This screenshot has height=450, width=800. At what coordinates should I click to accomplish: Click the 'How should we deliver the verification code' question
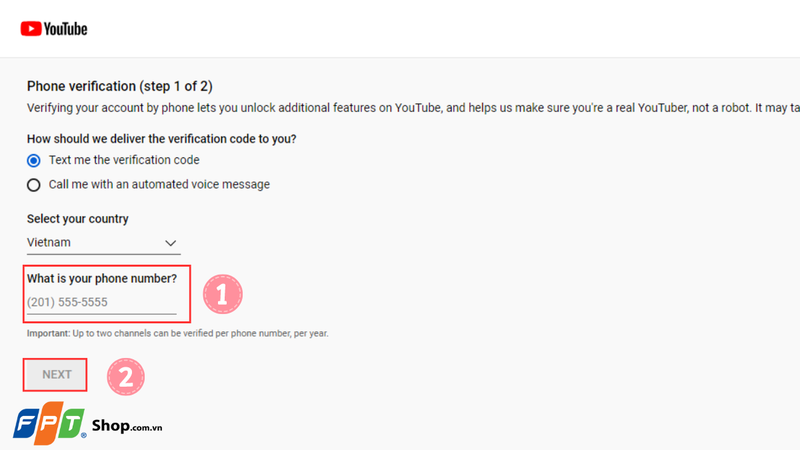(161, 138)
